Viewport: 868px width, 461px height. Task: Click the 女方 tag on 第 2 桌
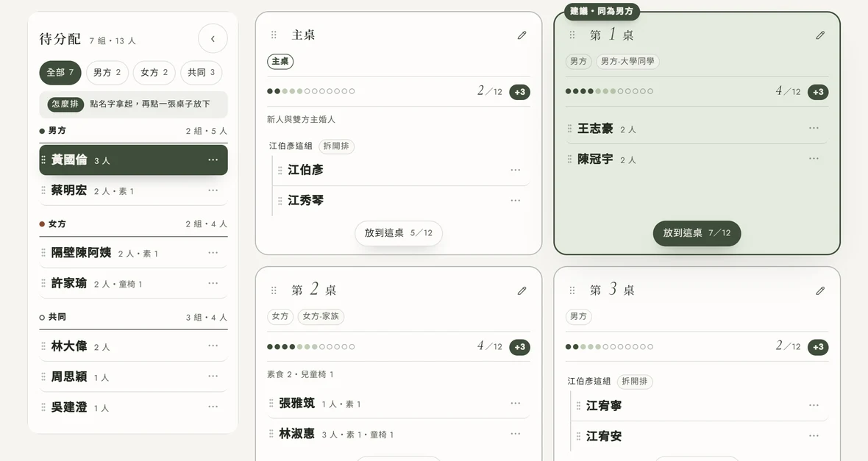(x=281, y=317)
